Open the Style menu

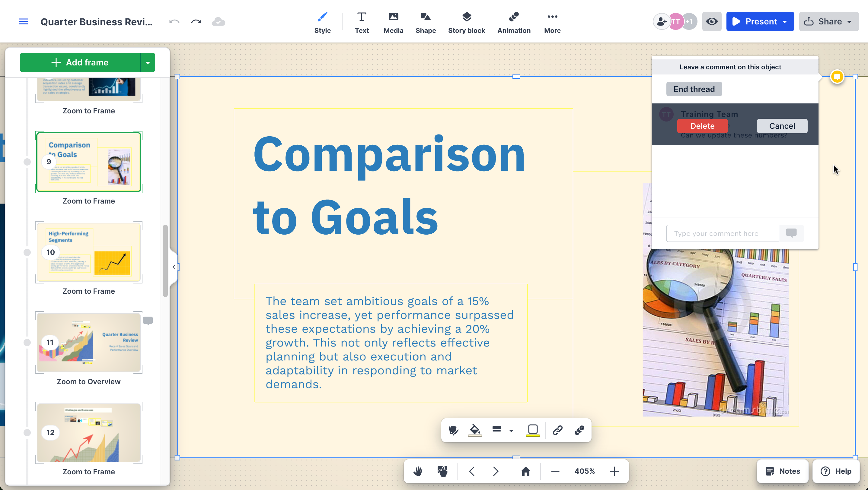(x=322, y=23)
